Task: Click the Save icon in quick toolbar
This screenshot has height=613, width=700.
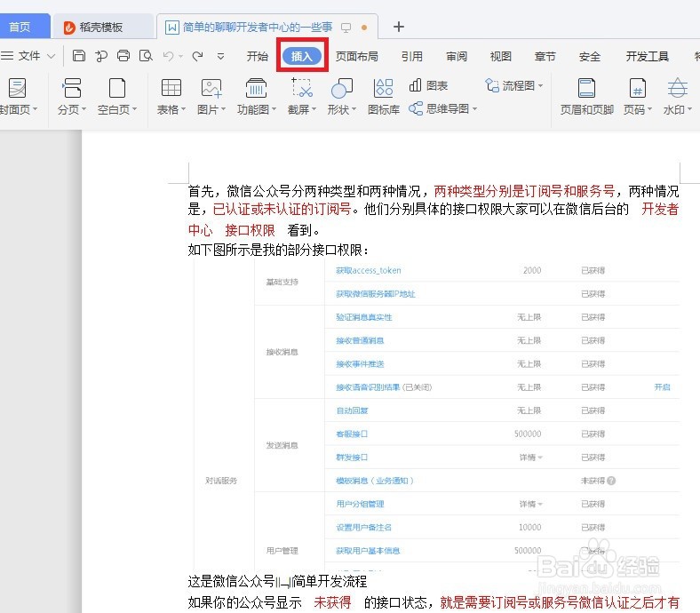Action: click(79, 56)
